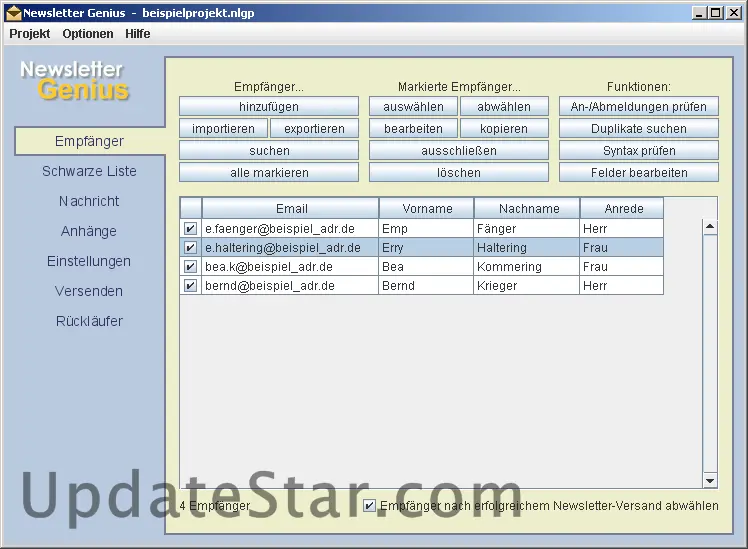Click the Anrede cell for Krieger
Image resolution: width=748 pixels, height=549 pixels.
(x=622, y=286)
